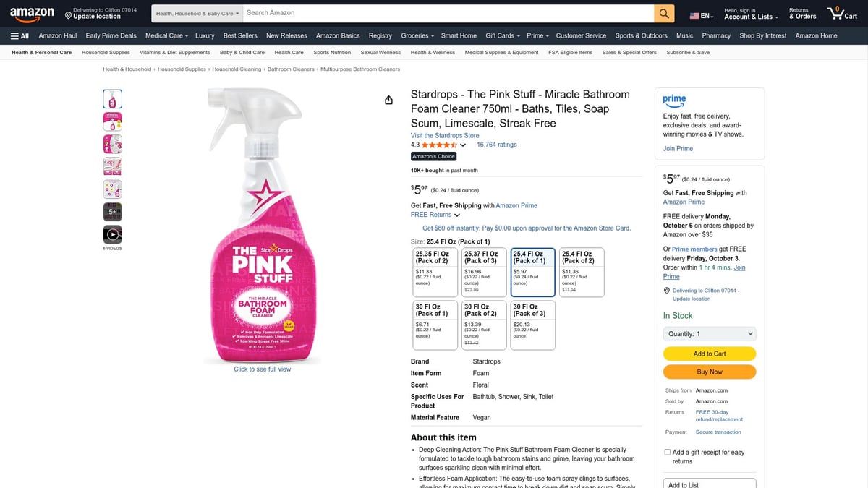Click the Amazon logo
Image resolution: width=868 pixels, height=488 pixels.
pos(33,13)
